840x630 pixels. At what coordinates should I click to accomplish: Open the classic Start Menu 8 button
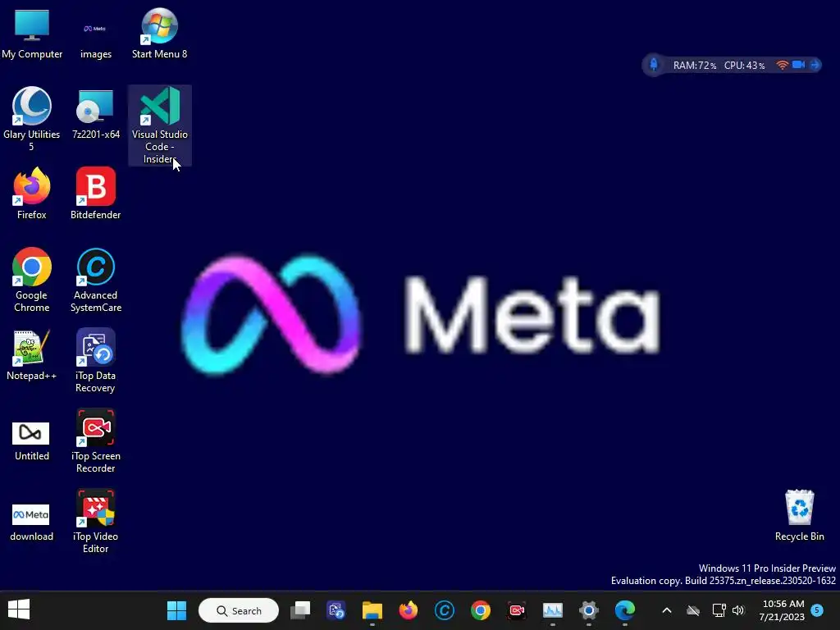tap(19, 609)
